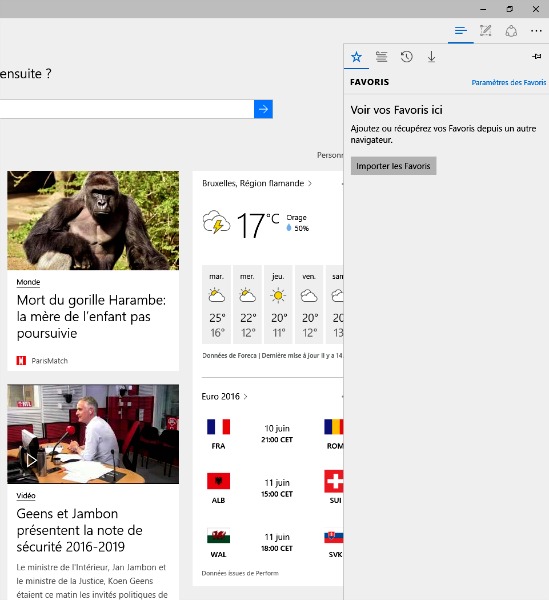Select mar. forecast day
Viewport: 549px width, 600px height.
[x=217, y=305]
